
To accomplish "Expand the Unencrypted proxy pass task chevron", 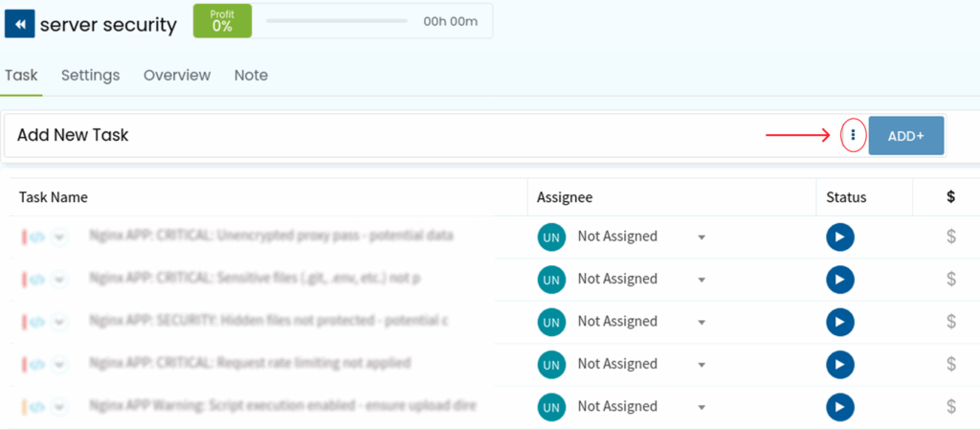I will point(59,237).
